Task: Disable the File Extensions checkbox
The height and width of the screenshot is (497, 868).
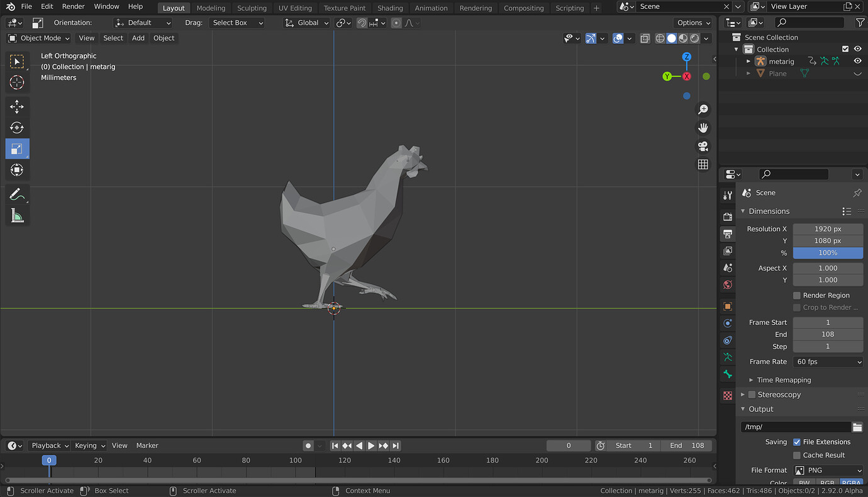Action: 797,442
